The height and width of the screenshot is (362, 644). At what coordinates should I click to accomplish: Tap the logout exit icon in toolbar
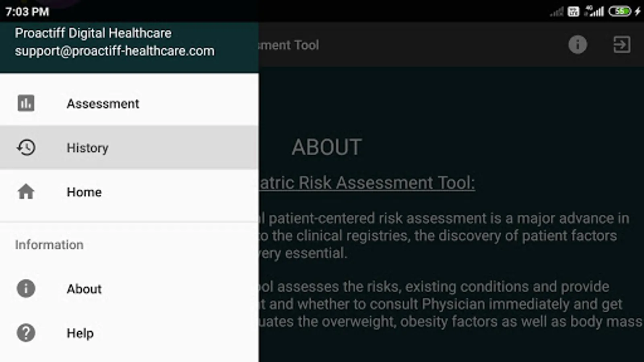click(x=621, y=45)
